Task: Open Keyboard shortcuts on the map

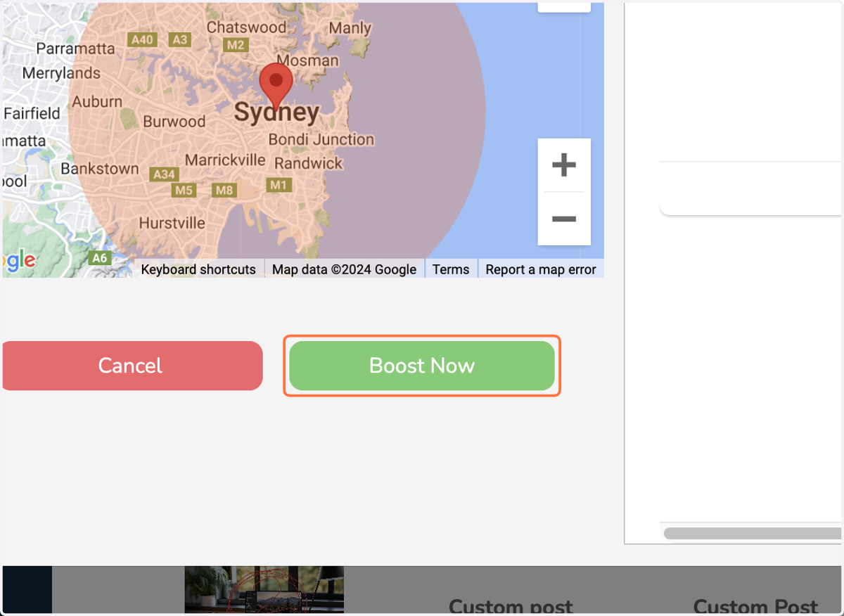Action: tap(198, 269)
